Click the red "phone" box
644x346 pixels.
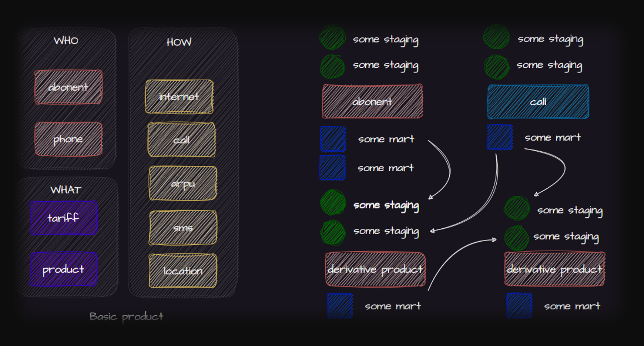[x=68, y=139]
